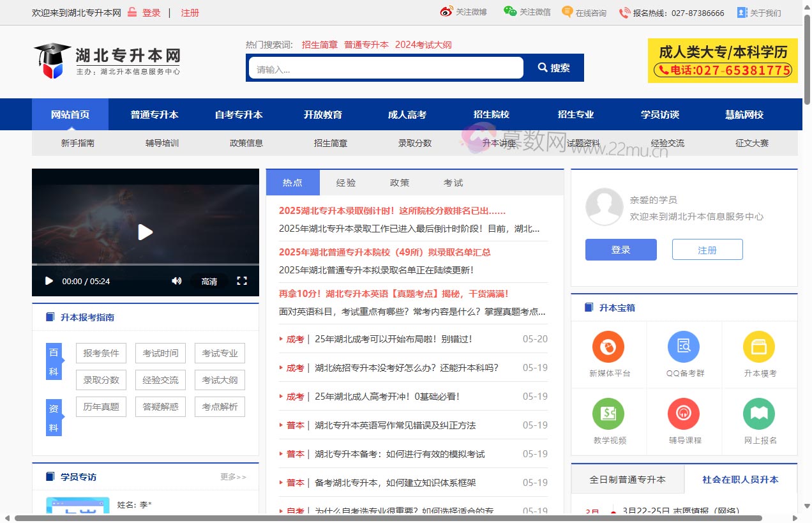Mute the video sound

[x=177, y=281]
